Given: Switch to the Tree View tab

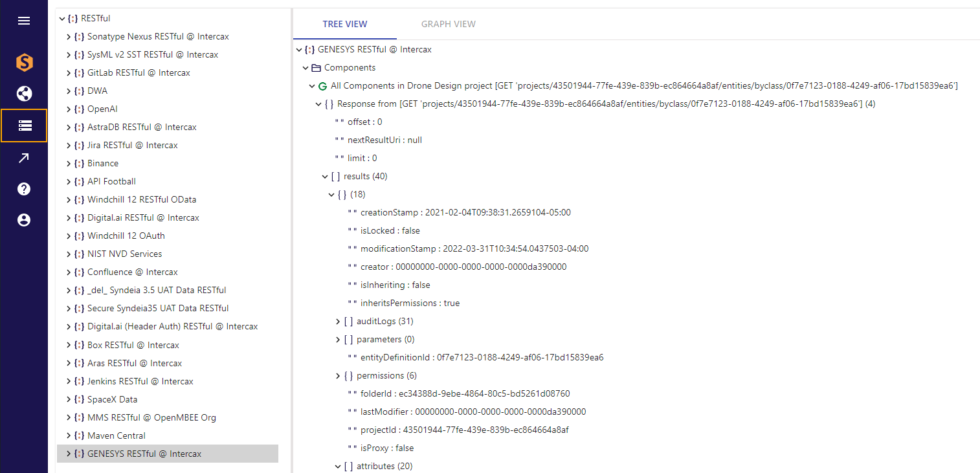Looking at the screenshot, I should click(345, 24).
